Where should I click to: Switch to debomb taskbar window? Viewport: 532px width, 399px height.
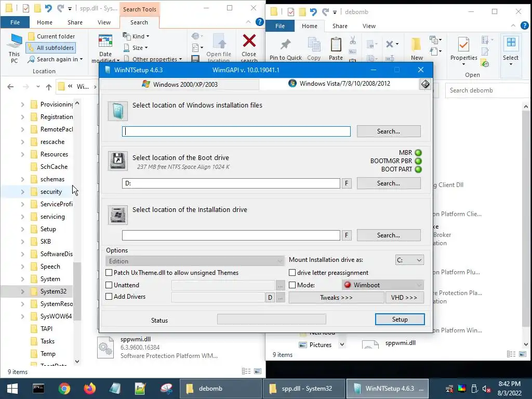220,389
